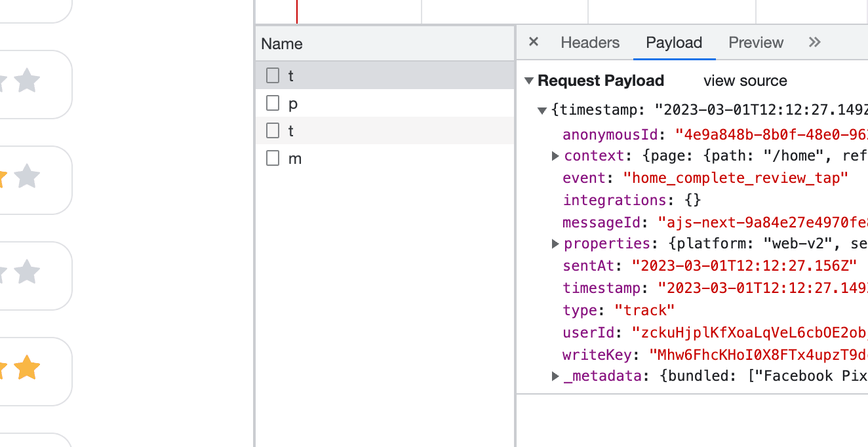Click the event value "home_complete_review_tap"

click(x=736, y=178)
